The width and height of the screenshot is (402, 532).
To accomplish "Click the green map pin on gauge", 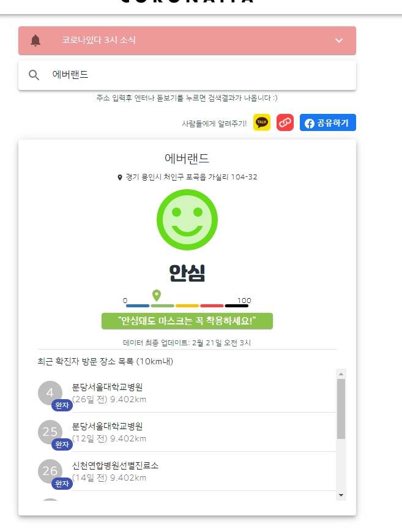I will [157, 295].
